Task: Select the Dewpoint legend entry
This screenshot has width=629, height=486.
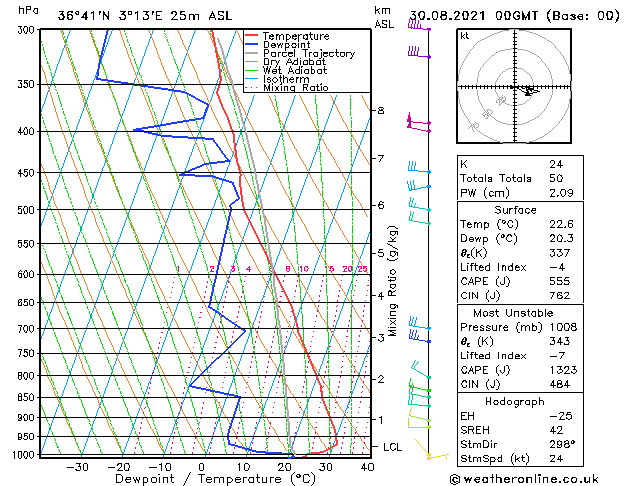Action: click(x=289, y=45)
